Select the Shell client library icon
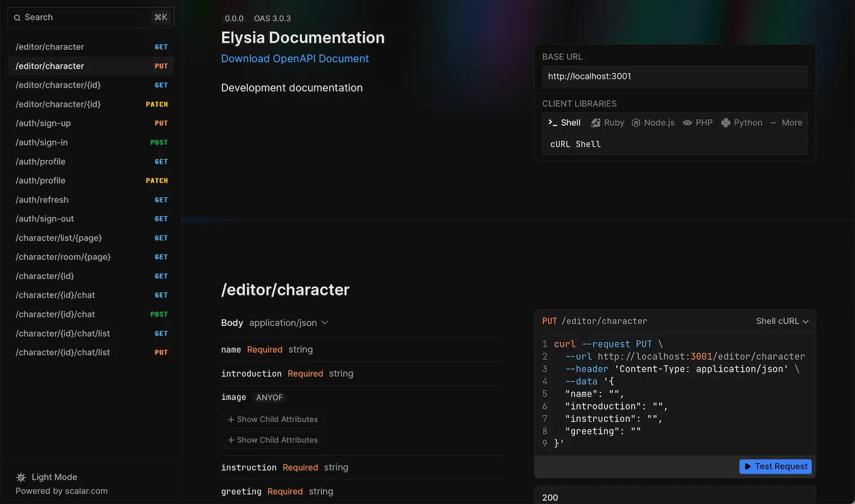Screen dimensions: 855x504 pyautogui.click(x=552, y=122)
